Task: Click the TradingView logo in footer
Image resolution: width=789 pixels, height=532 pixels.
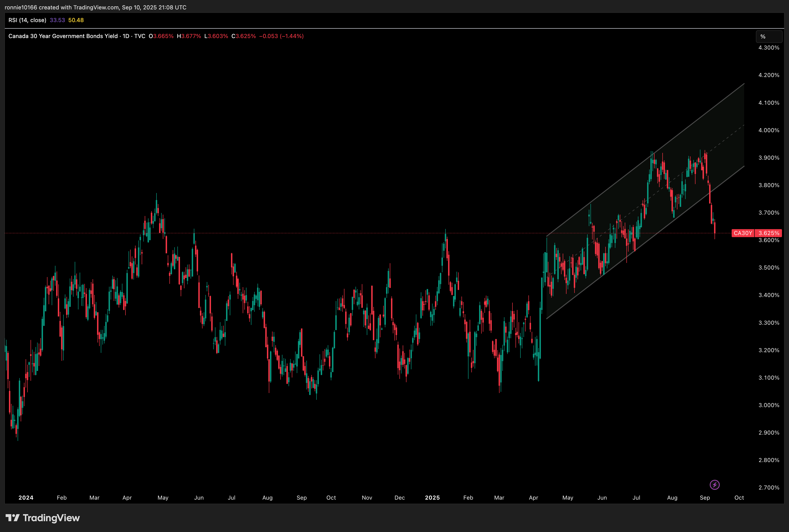Action: coord(43,518)
